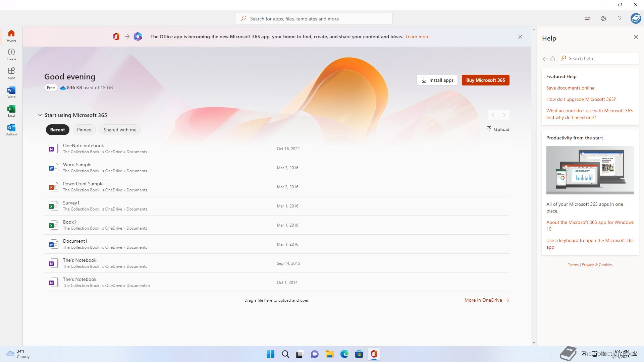Click Privacy & Cookies link
This screenshot has height=362, width=644.
(x=597, y=265)
